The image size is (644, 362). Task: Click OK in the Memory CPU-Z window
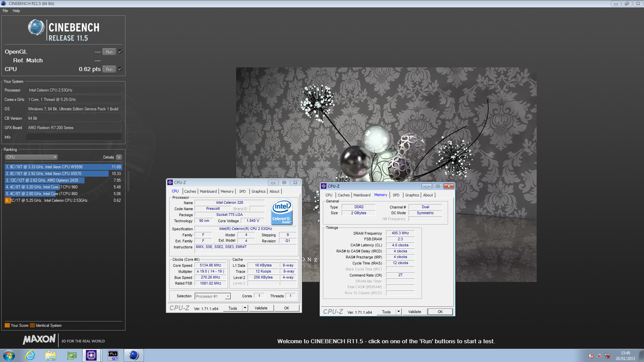440,312
